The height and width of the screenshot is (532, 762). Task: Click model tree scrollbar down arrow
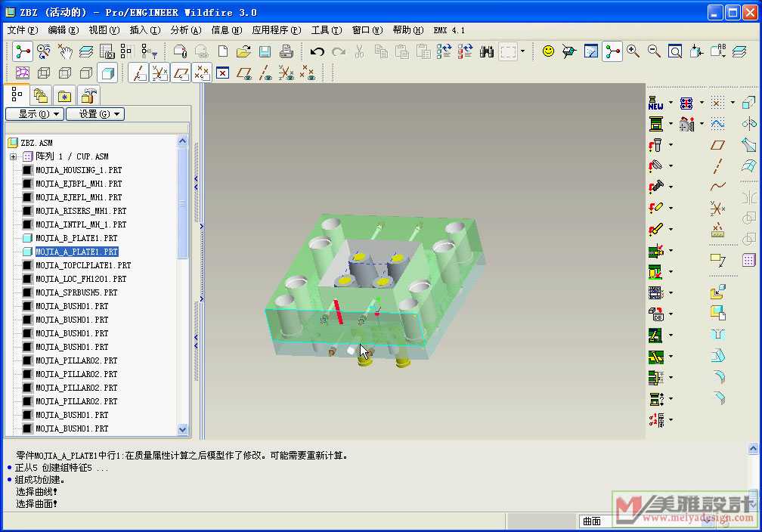(183, 429)
